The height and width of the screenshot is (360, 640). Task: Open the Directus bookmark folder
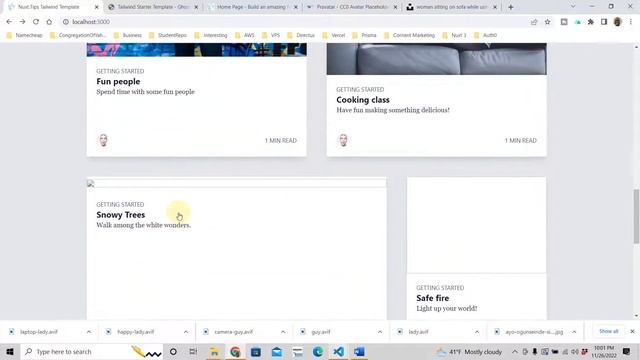pos(301,35)
